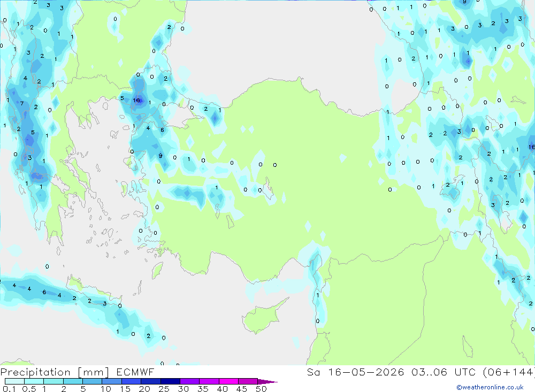Click the 30–35 mm purple legend swatch

[189, 381]
